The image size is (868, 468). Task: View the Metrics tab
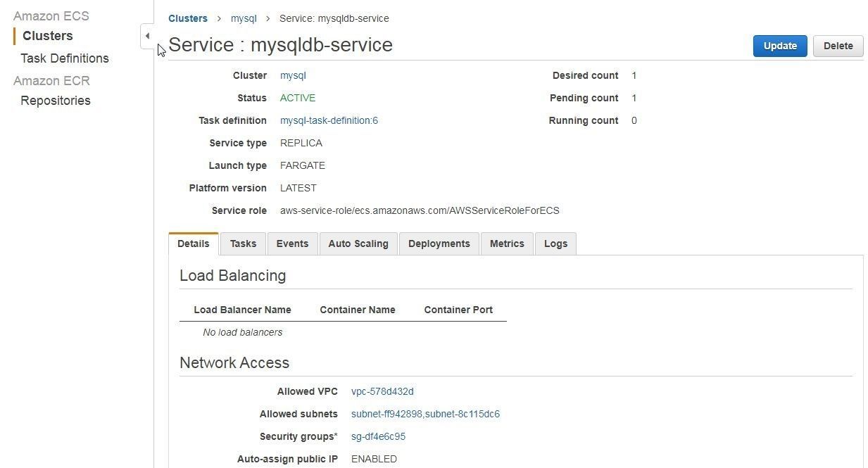pyautogui.click(x=507, y=244)
